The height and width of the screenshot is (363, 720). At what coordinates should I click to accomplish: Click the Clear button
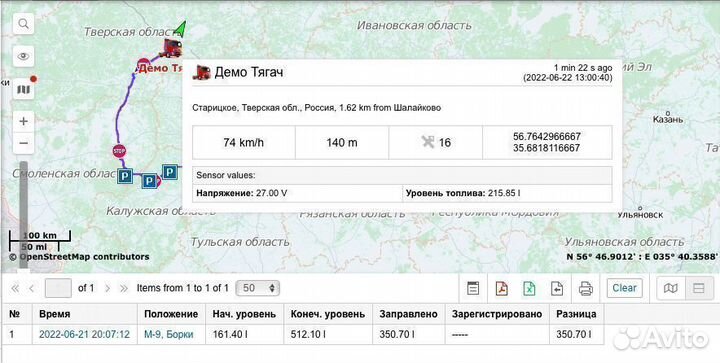tap(624, 288)
